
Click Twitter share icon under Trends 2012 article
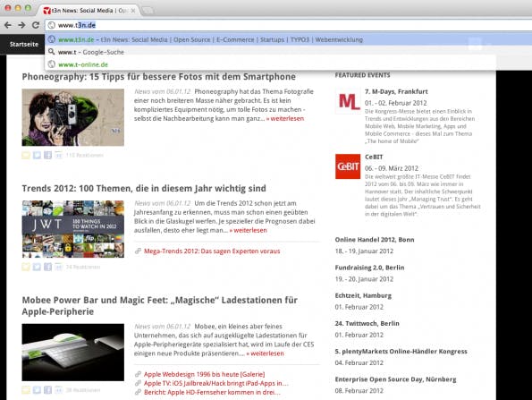click(37, 267)
